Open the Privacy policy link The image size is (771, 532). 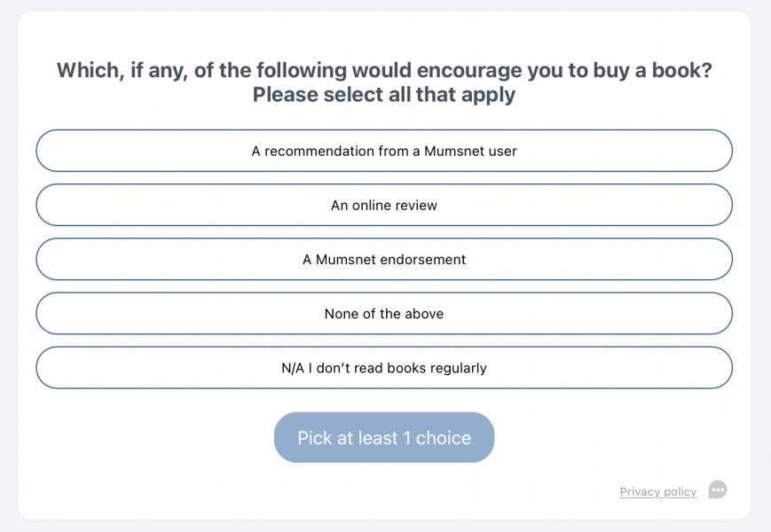tap(658, 491)
